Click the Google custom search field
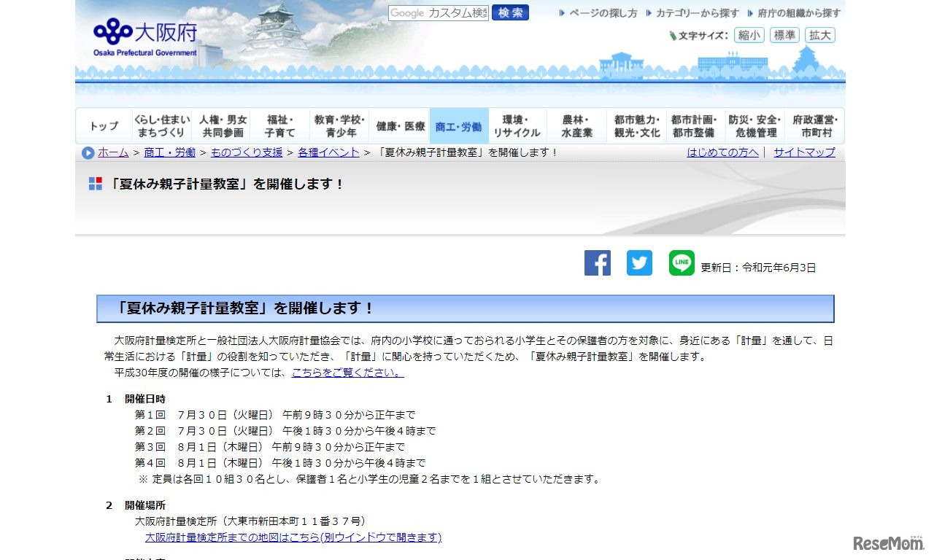Image resolution: width=934 pixels, height=560 pixels. [439, 12]
